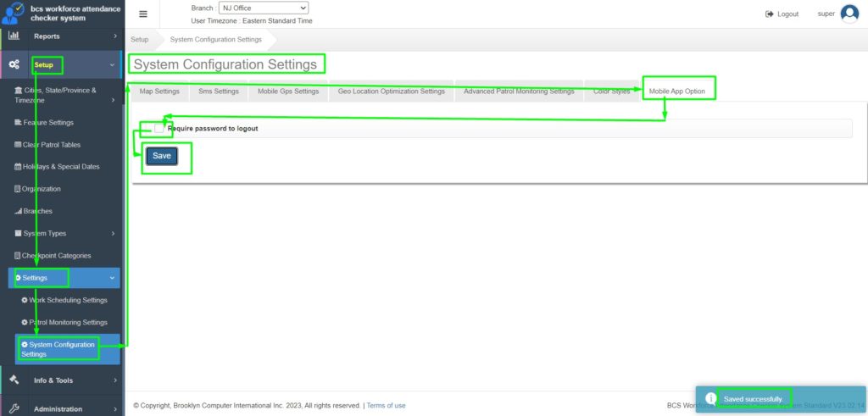Image resolution: width=868 pixels, height=416 pixels.
Task: Click the user profile avatar icon
Action: (x=849, y=14)
